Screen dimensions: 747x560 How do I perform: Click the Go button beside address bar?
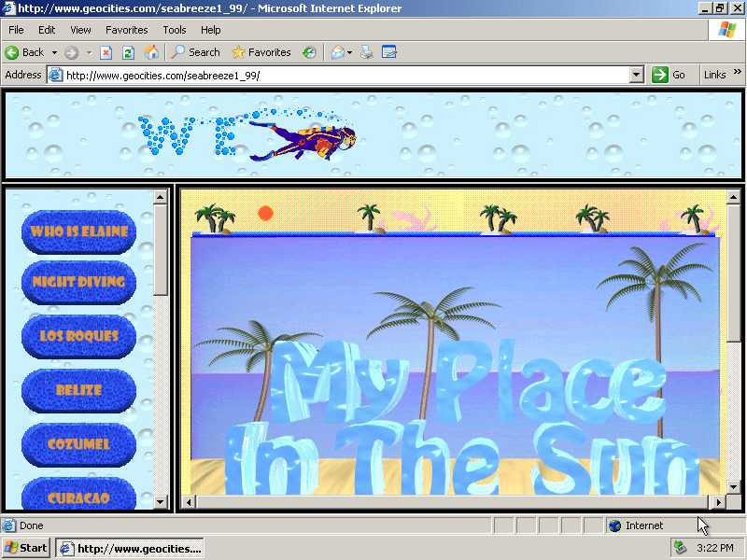point(669,75)
